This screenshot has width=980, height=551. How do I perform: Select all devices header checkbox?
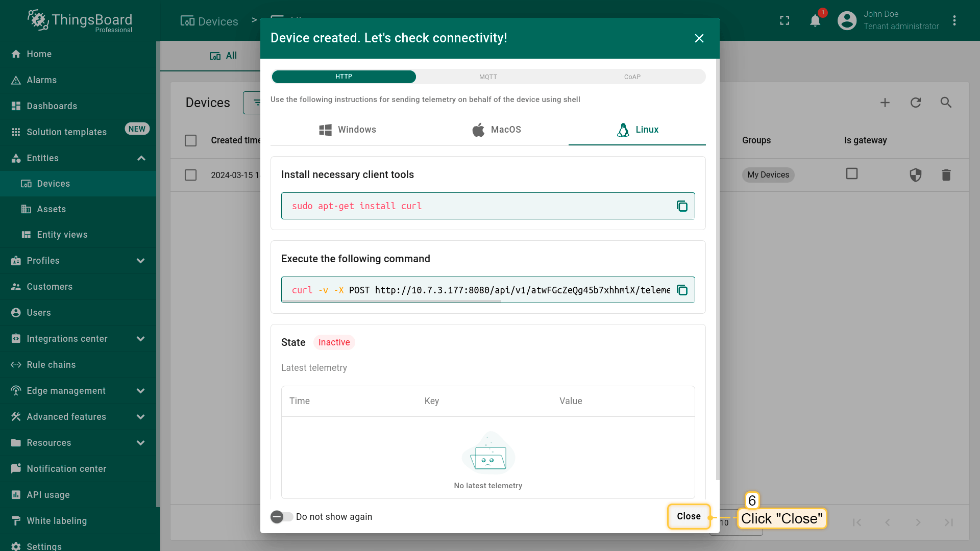(190, 140)
